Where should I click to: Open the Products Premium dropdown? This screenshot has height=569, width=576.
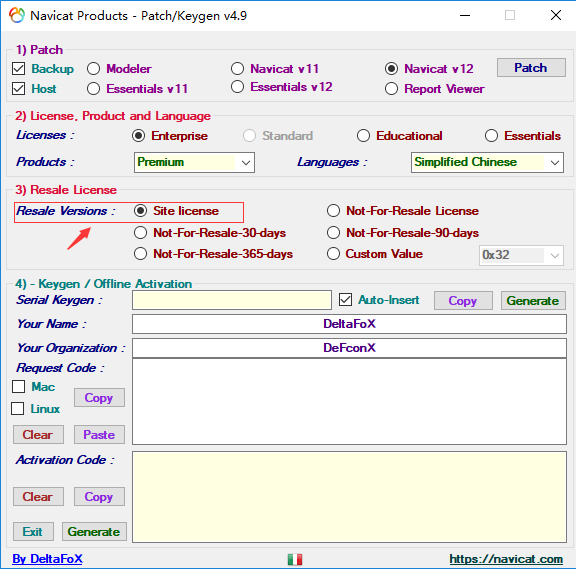pos(194,162)
